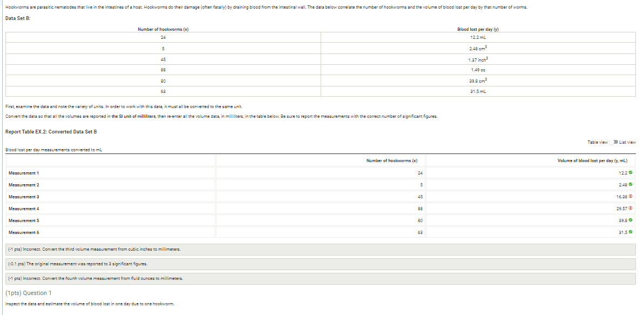Viewport: 644px width, 315px height.
Task: Select the 'Measurement 2' row label
Action: (x=24, y=185)
